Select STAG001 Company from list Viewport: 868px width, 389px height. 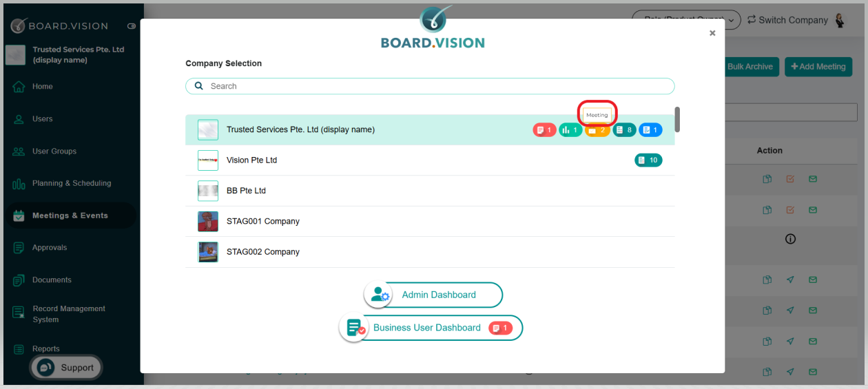(x=430, y=221)
